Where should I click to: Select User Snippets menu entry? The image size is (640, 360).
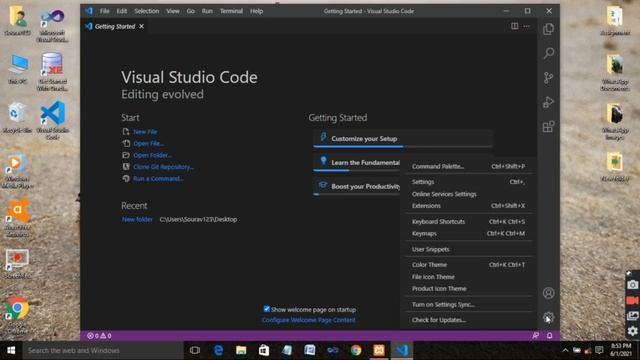click(x=468, y=249)
